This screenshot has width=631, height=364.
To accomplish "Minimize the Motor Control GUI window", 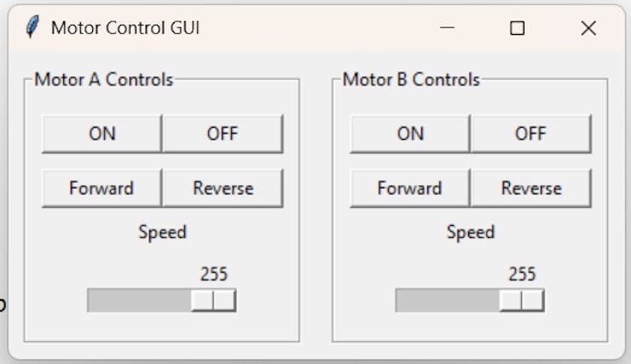I will click(x=447, y=28).
